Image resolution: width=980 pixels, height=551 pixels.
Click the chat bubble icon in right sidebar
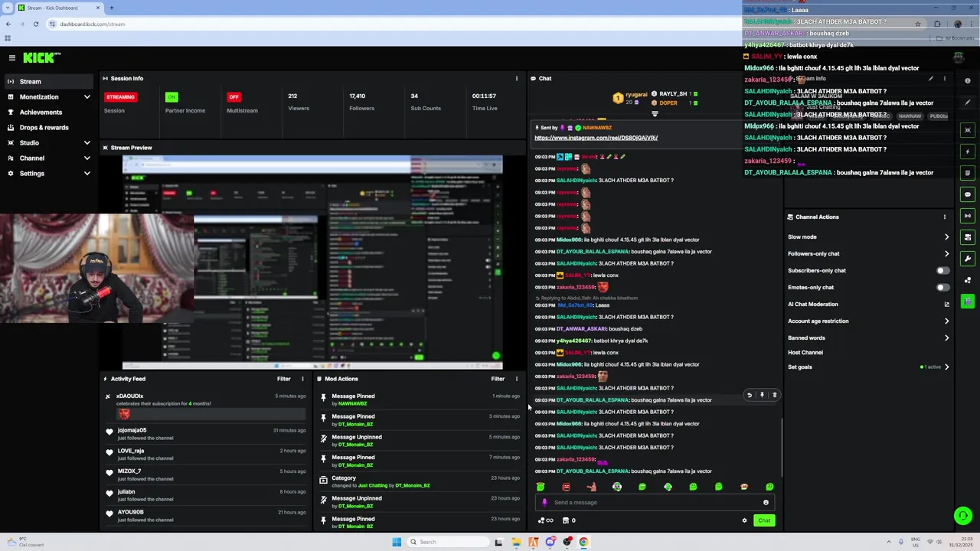click(968, 194)
